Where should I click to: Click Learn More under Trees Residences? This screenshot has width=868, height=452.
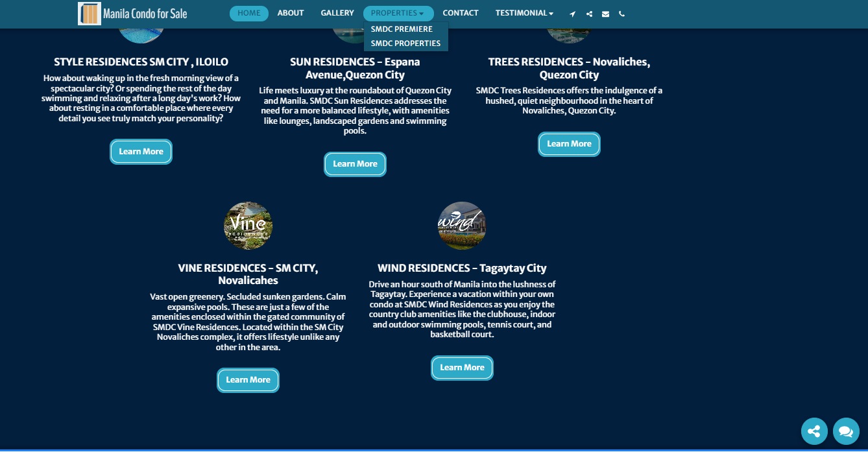coord(569,144)
